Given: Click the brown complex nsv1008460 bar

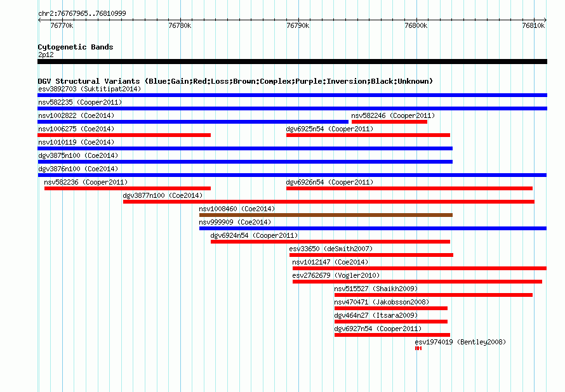Looking at the screenshot, I should (x=326, y=215).
